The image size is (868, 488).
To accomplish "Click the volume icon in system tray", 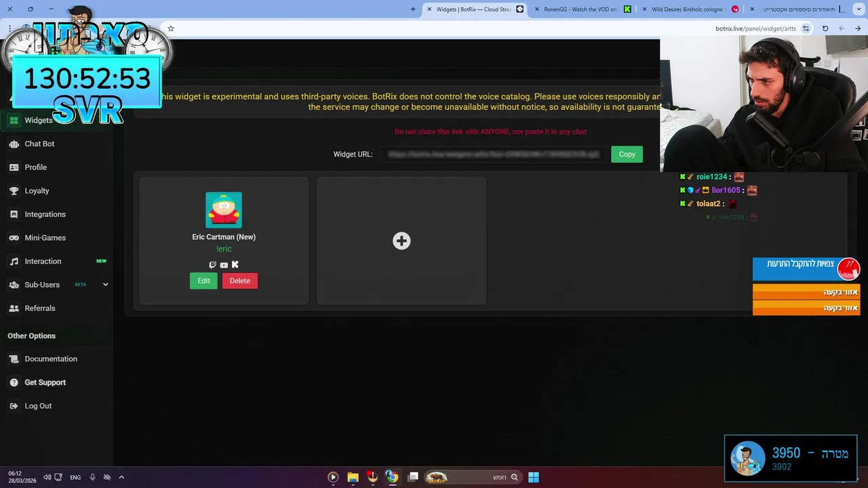I will pyautogui.click(x=47, y=477).
